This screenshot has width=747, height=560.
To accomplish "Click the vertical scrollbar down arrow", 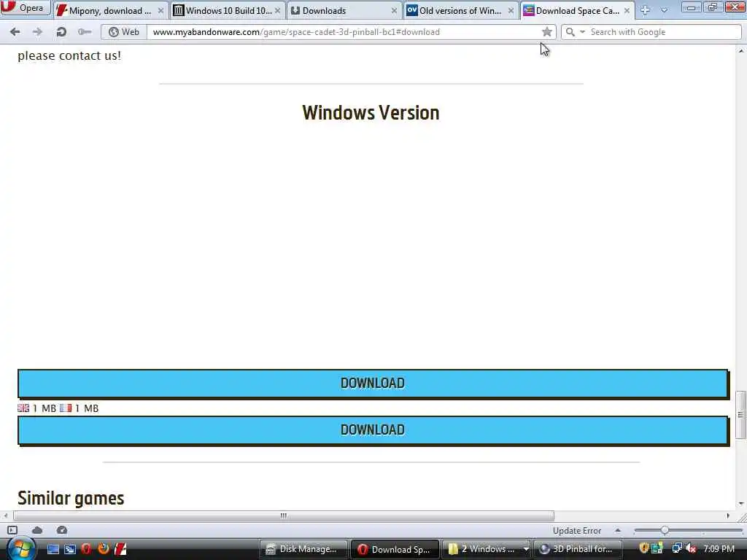I will click(741, 504).
